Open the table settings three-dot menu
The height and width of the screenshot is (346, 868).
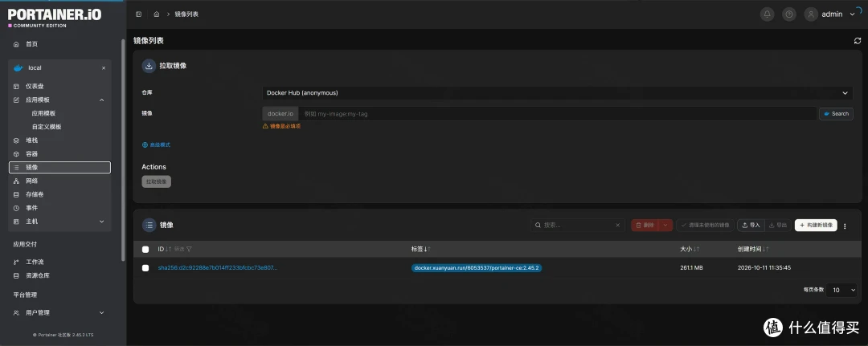[845, 226]
